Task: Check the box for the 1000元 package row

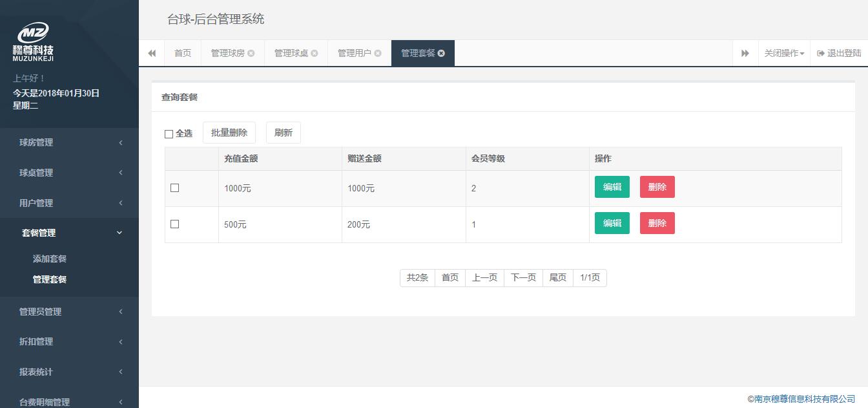Action: tap(174, 188)
